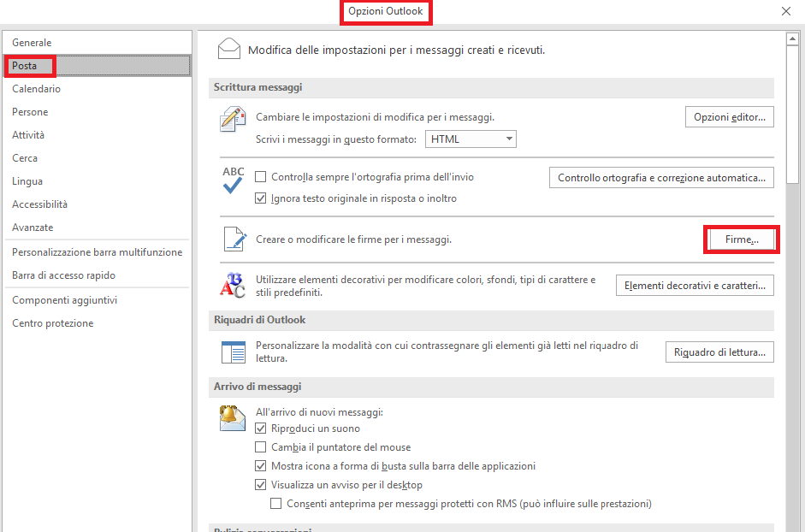
Task: Enable Controlla sempre l'ortografia prima dell'invio
Action: click(x=261, y=177)
